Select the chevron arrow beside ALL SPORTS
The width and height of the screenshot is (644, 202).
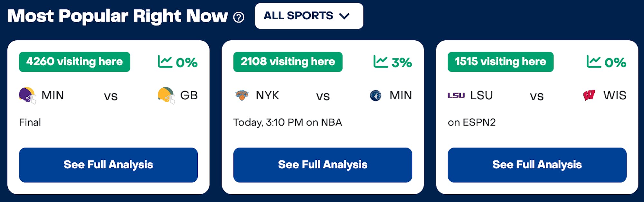point(345,16)
